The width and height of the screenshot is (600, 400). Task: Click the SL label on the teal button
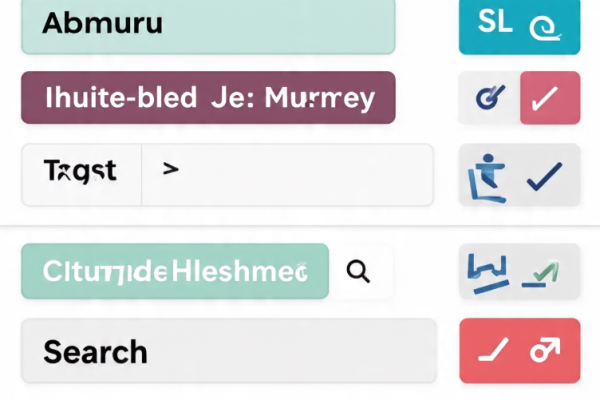pyautogui.click(x=495, y=24)
